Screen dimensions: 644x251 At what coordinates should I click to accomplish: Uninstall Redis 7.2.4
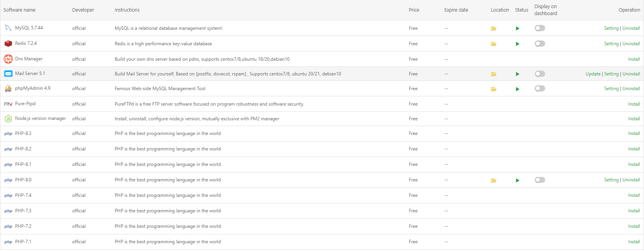tap(631, 44)
